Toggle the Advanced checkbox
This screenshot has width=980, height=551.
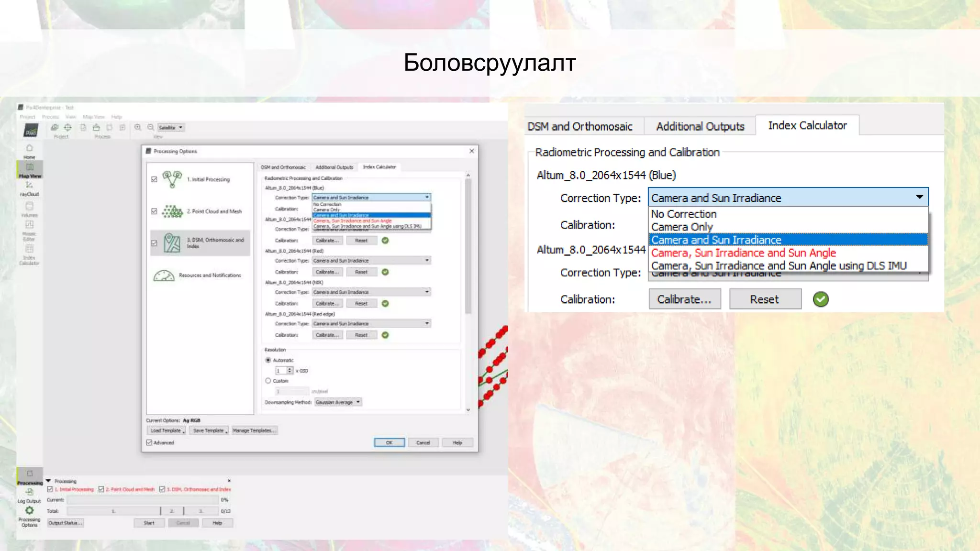pyautogui.click(x=149, y=442)
